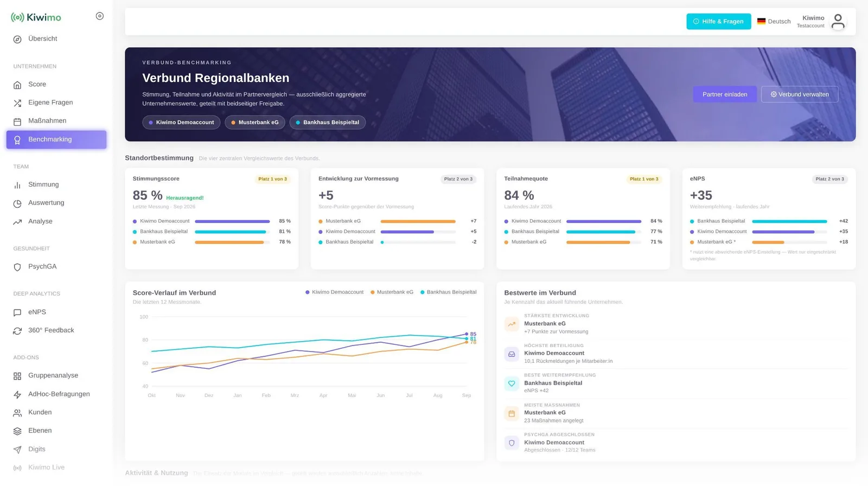The height and width of the screenshot is (499, 868).
Task: Click Kiwimo Demoaccount 85 % Stimmungsscore bar
Action: point(232,221)
